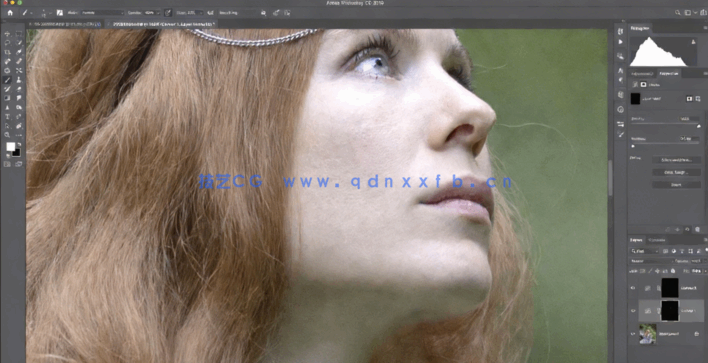Screen dimensions: 708x363
Task: Hide the top adjustment layer
Action: 633,288
